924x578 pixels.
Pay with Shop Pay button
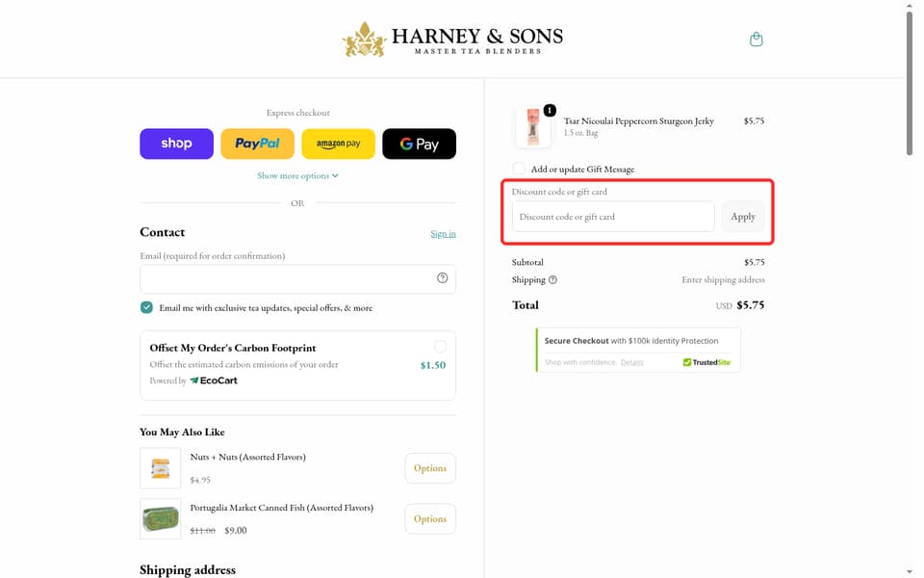177,144
